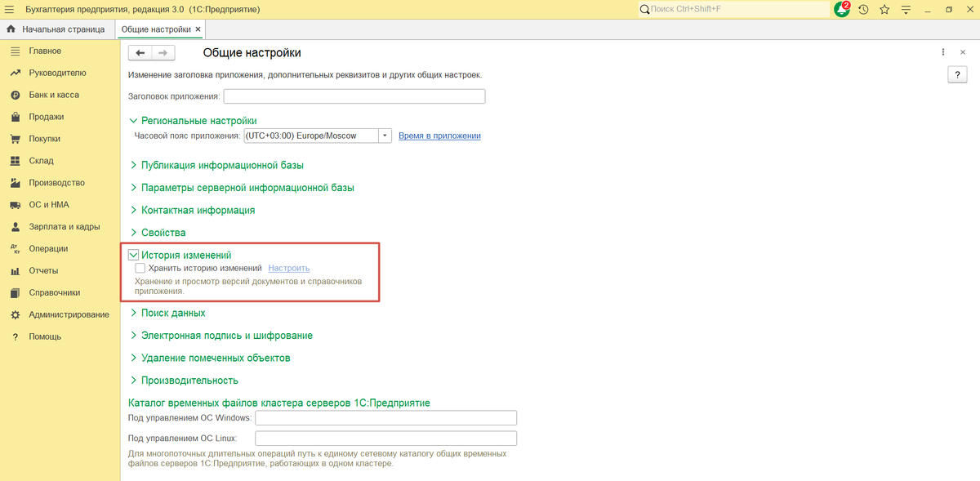
Task: Click Банк и касса ruble icon
Action: (x=15, y=95)
